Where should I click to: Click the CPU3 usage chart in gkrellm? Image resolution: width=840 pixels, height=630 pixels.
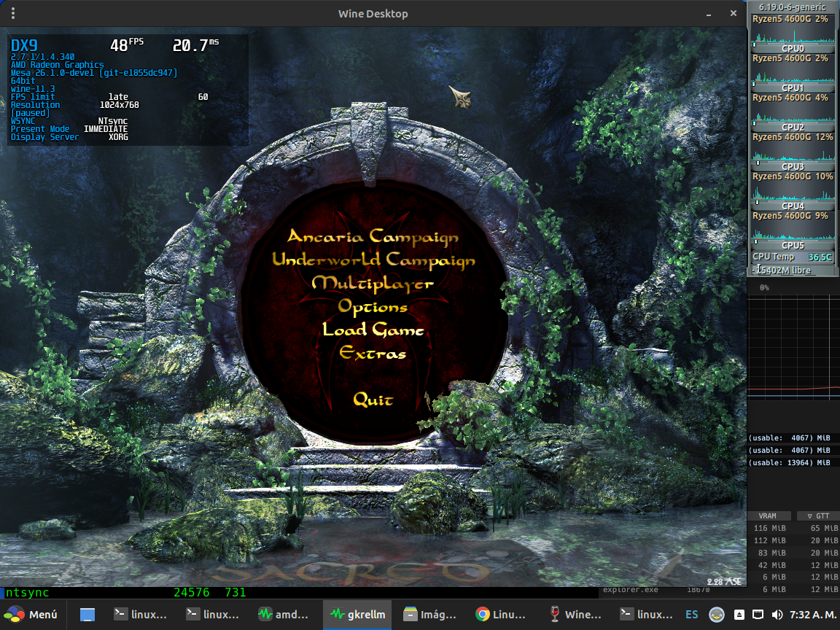click(x=793, y=152)
